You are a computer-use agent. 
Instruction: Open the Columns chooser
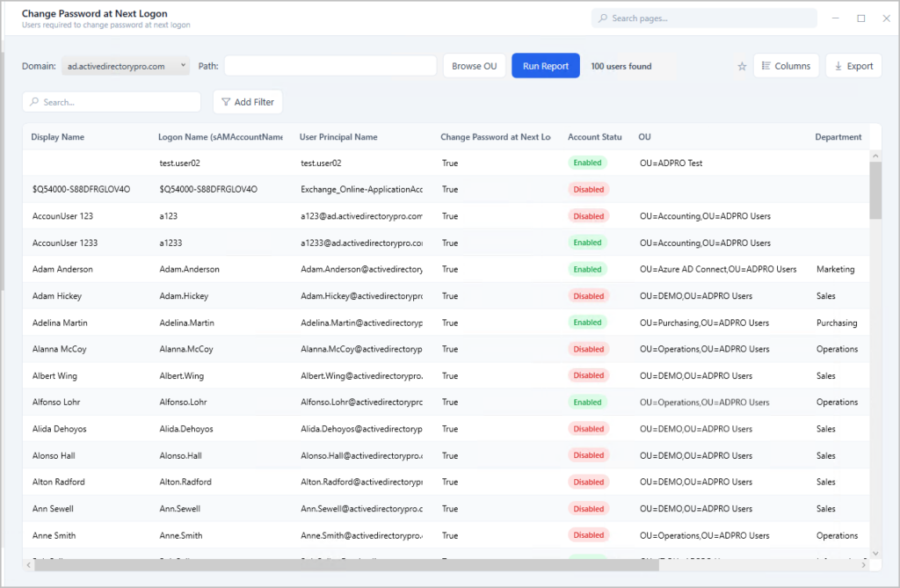pyautogui.click(x=786, y=66)
